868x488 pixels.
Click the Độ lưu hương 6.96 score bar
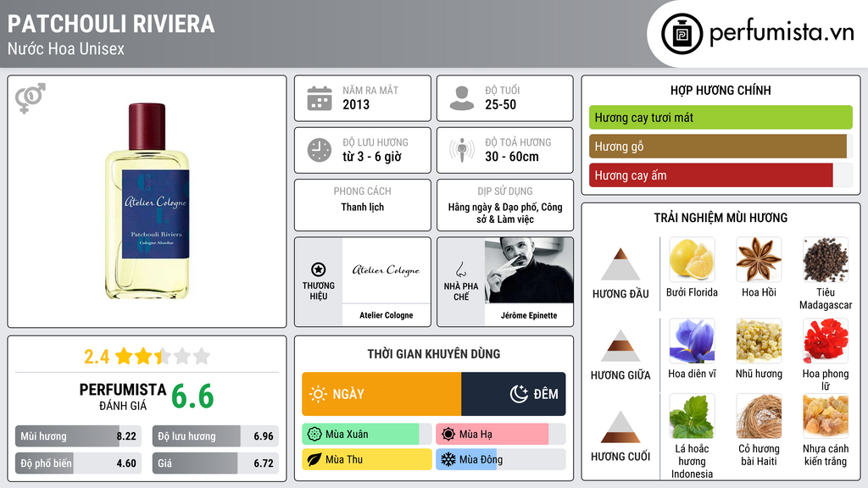(x=215, y=436)
